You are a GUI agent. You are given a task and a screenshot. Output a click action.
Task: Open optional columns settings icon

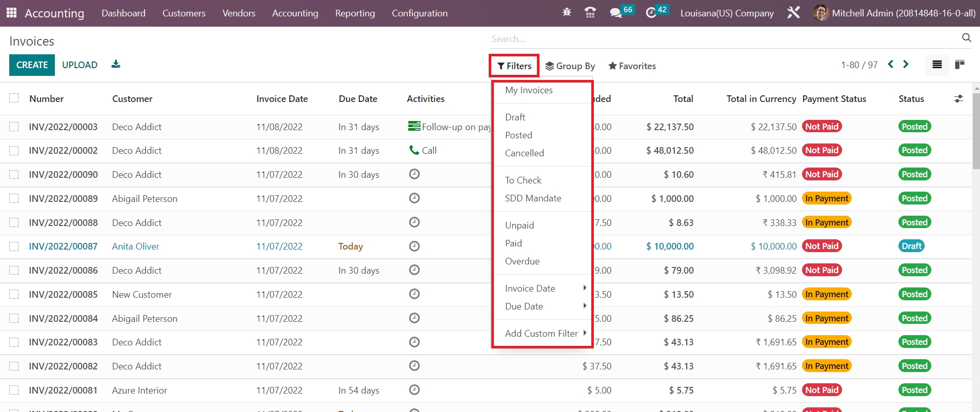[958, 99]
